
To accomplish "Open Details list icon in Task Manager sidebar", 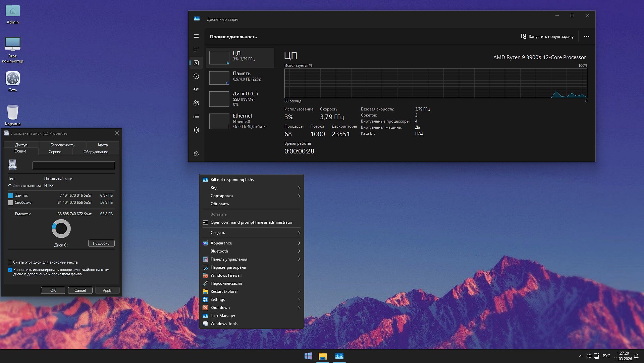I will pos(196,117).
